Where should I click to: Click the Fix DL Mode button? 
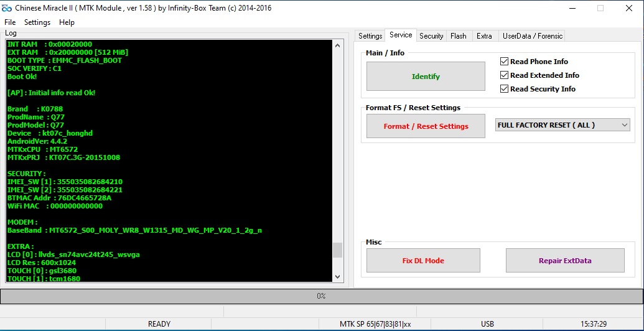tap(423, 261)
